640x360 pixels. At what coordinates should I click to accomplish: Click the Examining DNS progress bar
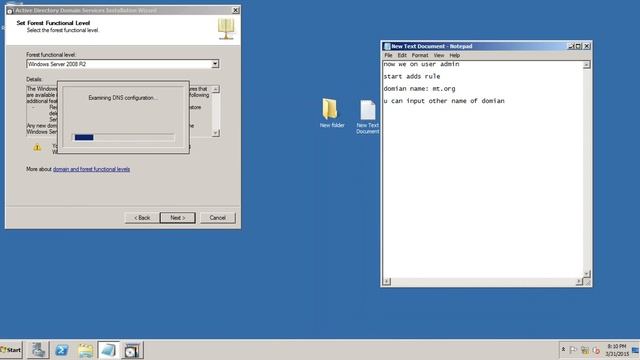tap(123, 138)
